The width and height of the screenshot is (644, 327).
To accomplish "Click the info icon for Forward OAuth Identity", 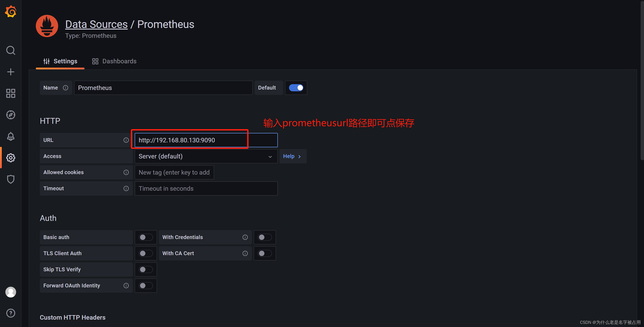I will coord(126,285).
